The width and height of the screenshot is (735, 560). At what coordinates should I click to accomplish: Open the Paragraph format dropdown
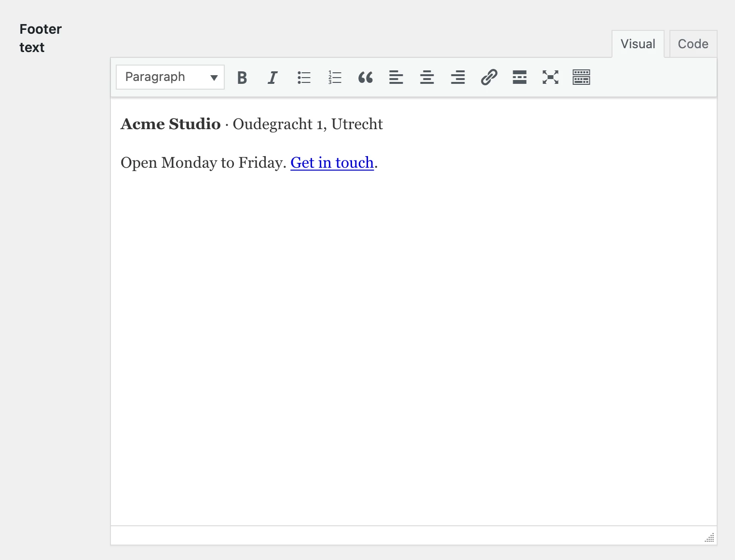[170, 77]
